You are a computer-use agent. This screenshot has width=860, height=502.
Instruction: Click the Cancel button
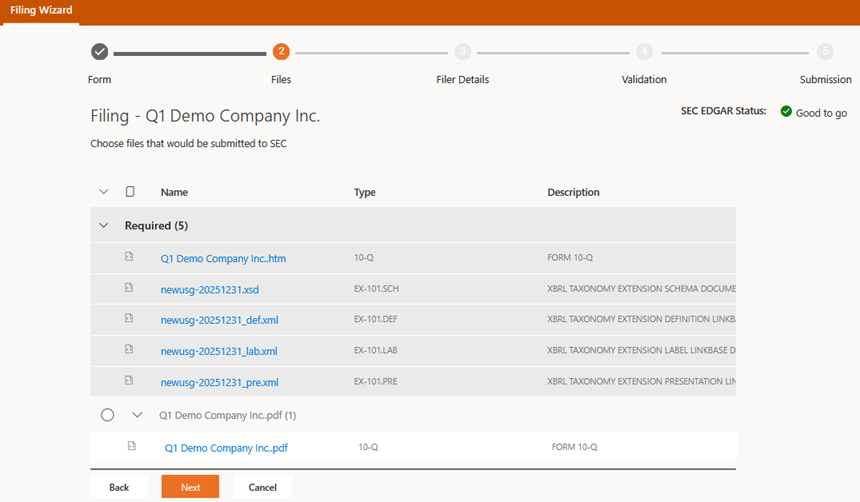click(x=262, y=487)
